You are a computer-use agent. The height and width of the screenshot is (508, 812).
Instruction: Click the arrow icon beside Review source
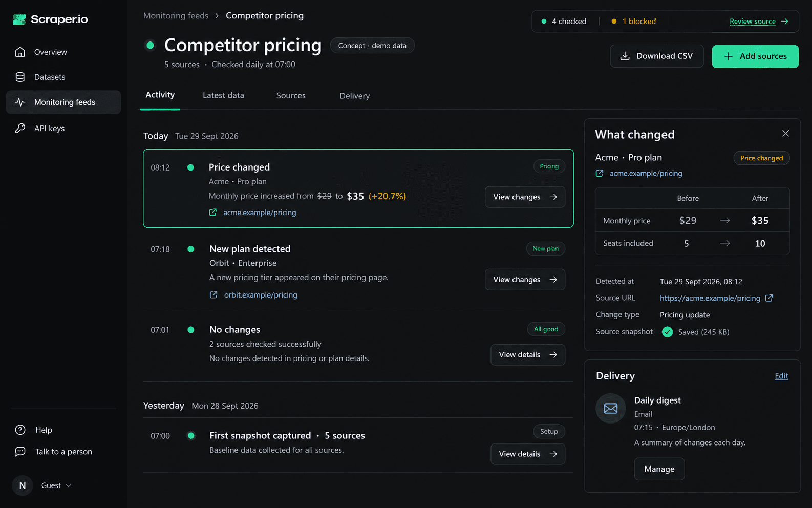coord(784,22)
